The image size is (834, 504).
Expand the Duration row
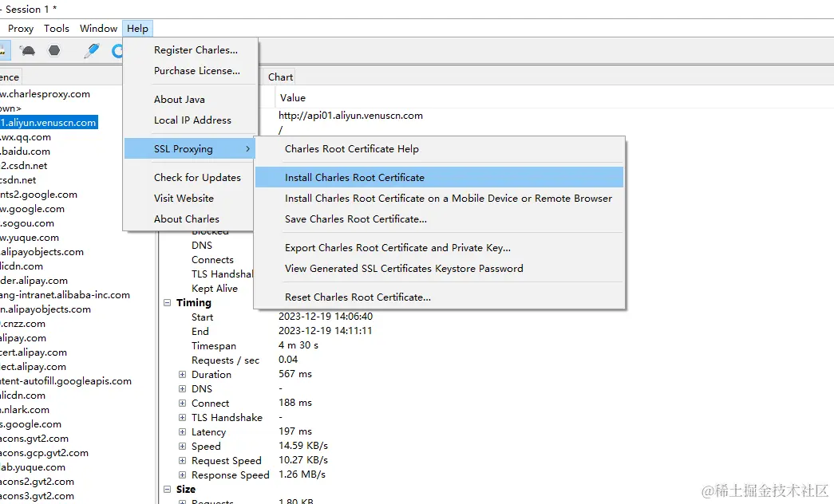tap(183, 374)
